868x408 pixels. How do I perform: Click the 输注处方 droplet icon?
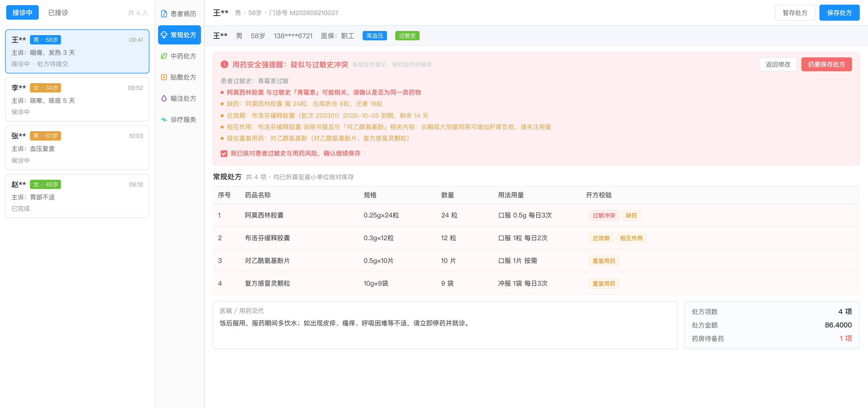click(164, 98)
